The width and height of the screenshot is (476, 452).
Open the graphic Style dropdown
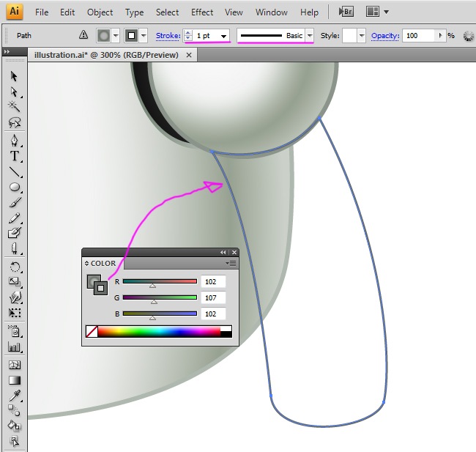[x=361, y=36]
